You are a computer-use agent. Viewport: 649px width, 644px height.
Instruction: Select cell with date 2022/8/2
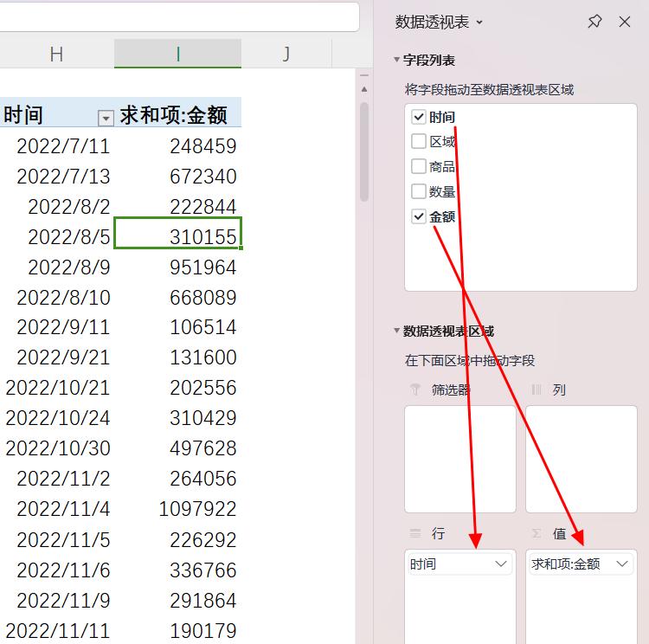[57, 207]
